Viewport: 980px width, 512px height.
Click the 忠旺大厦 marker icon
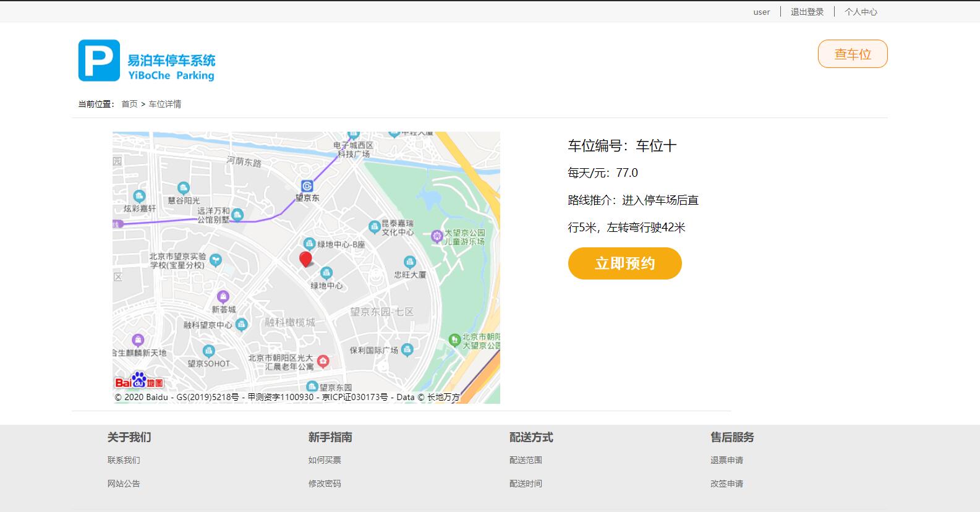409,262
